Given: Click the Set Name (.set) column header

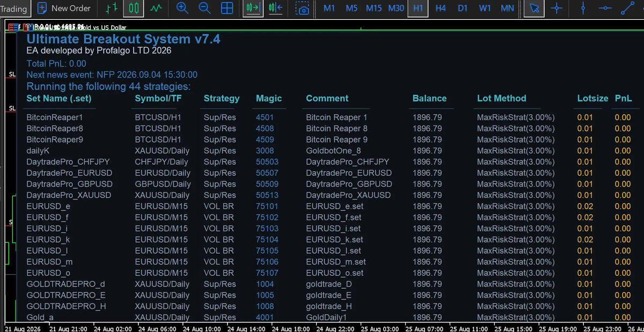Looking at the screenshot, I should click(x=59, y=98).
